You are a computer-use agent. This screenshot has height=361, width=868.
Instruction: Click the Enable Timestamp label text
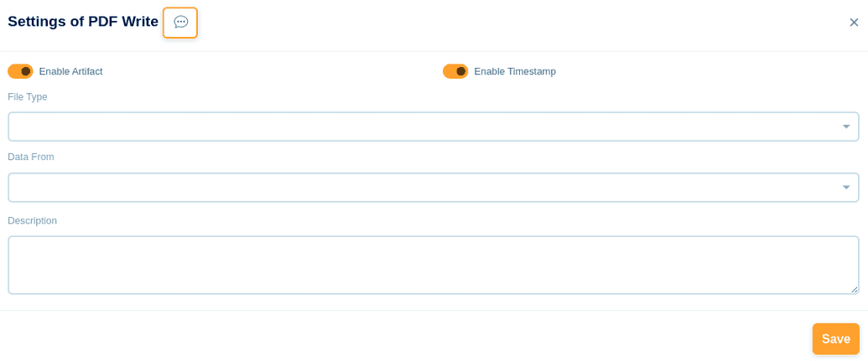pos(514,71)
